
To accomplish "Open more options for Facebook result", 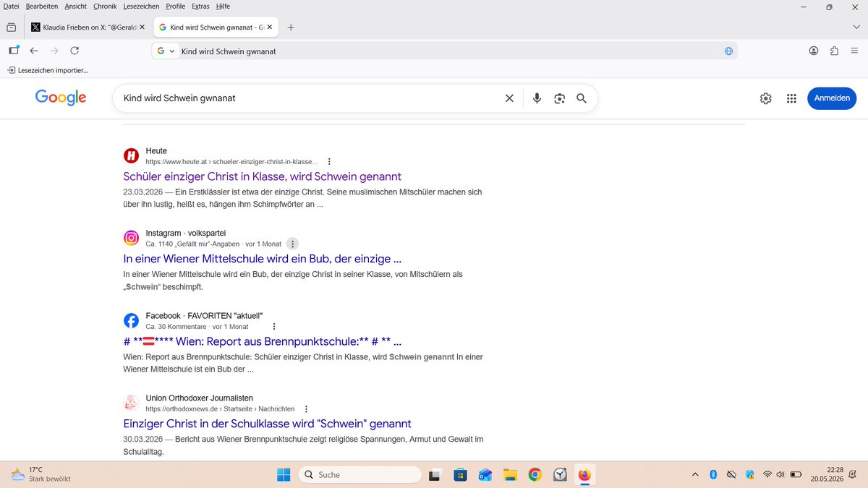I will pos(273,326).
